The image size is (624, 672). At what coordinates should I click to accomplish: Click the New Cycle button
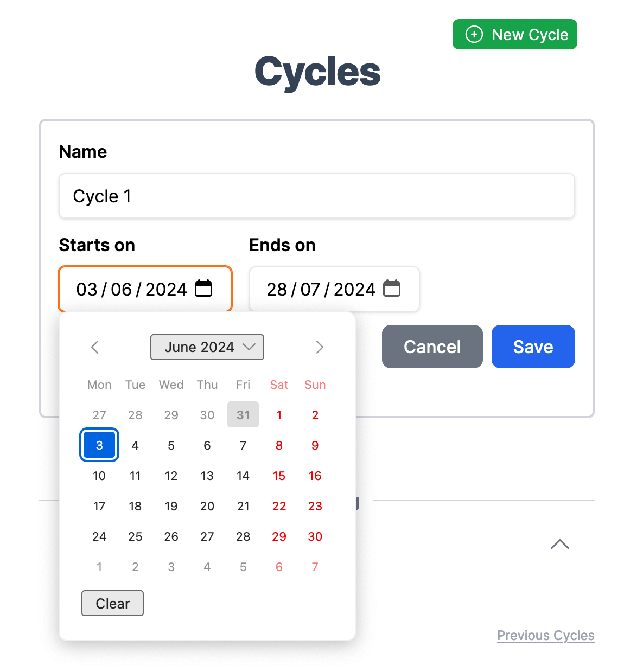[515, 34]
